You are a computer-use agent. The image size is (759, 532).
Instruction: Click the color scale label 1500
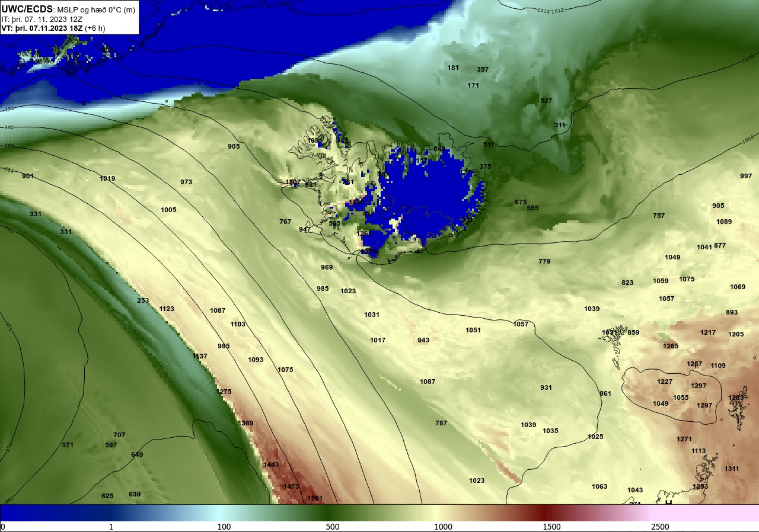551,527
